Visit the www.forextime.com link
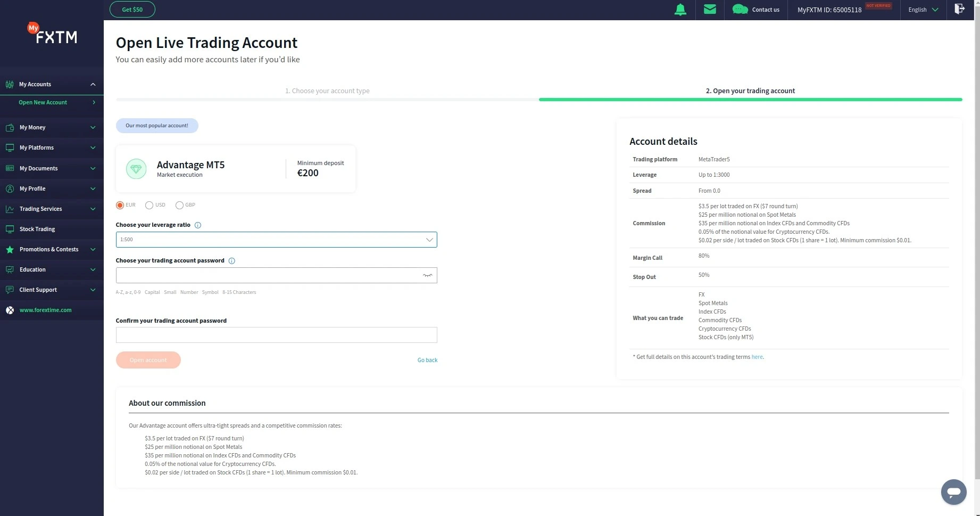 [x=45, y=310]
